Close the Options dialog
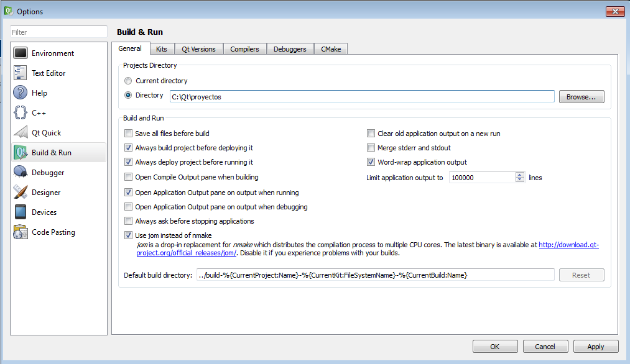This screenshot has width=630, height=364. click(x=615, y=11)
